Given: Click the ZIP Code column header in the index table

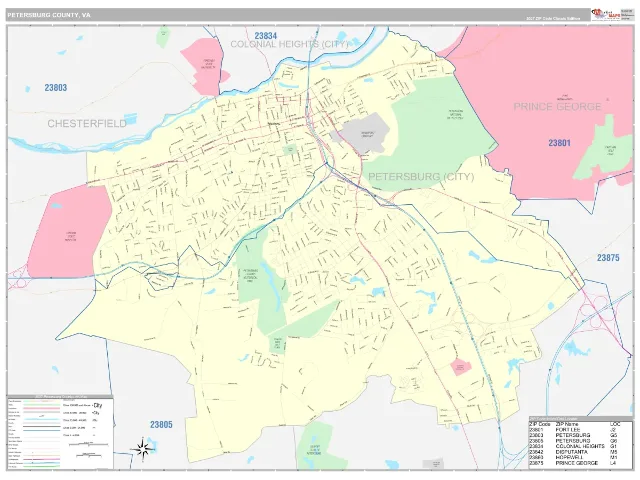Looking at the screenshot, I should (x=540, y=424).
